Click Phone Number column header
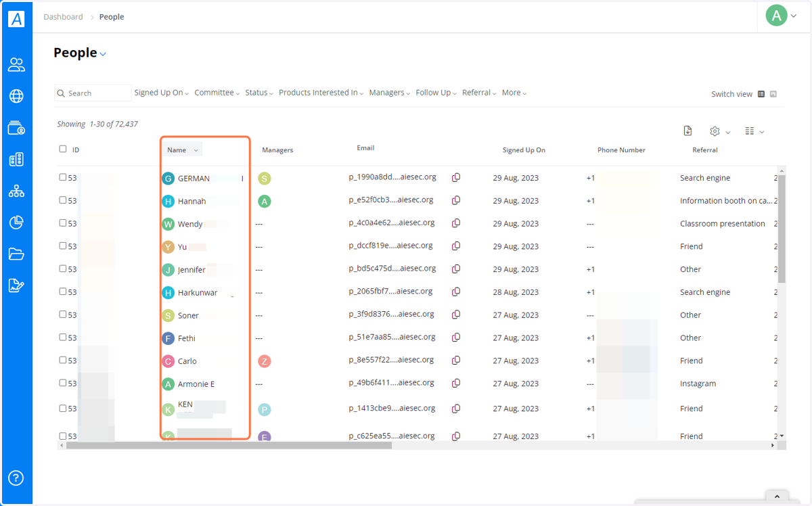The height and width of the screenshot is (506, 812). click(621, 150)
